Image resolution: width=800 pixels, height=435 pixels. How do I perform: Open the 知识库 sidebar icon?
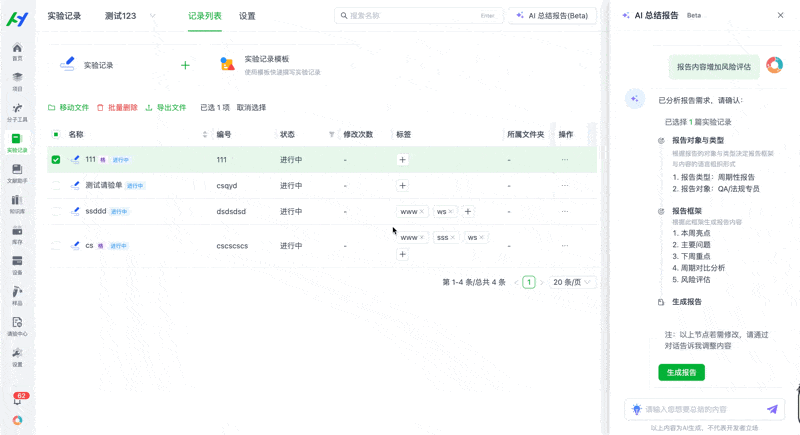coord(17,204)
